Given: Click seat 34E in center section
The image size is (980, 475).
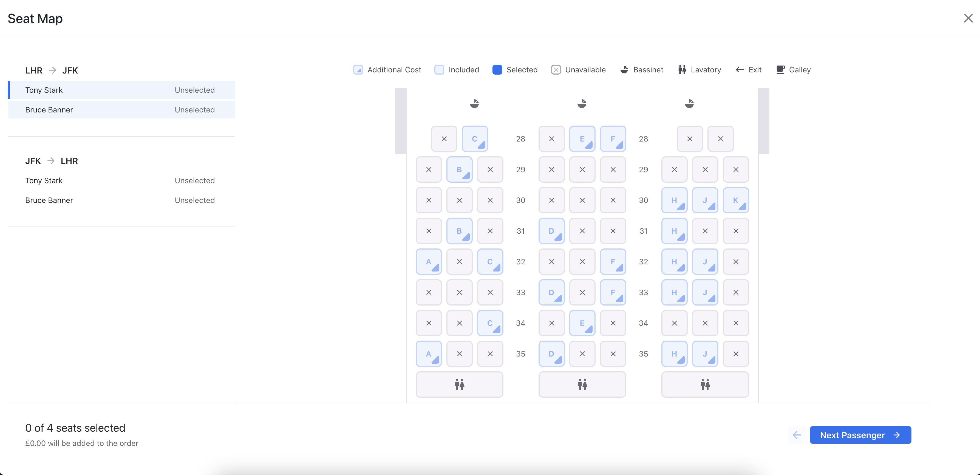Looking at the screenshot, I should point(582,323).
